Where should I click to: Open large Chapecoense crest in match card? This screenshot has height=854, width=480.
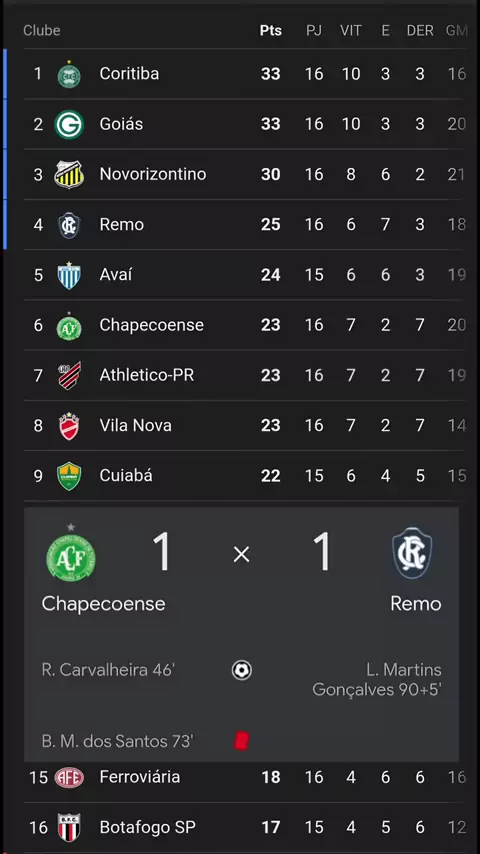click(x=71, y=554)
